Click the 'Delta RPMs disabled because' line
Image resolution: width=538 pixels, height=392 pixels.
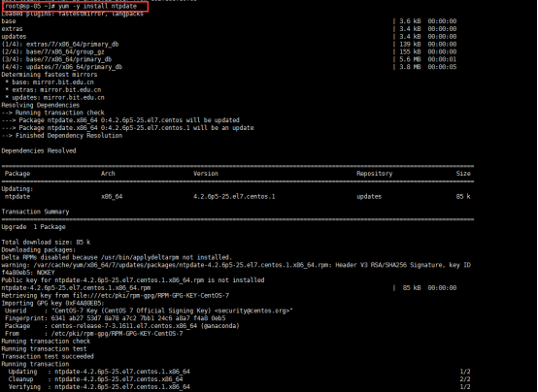(117, 257)
